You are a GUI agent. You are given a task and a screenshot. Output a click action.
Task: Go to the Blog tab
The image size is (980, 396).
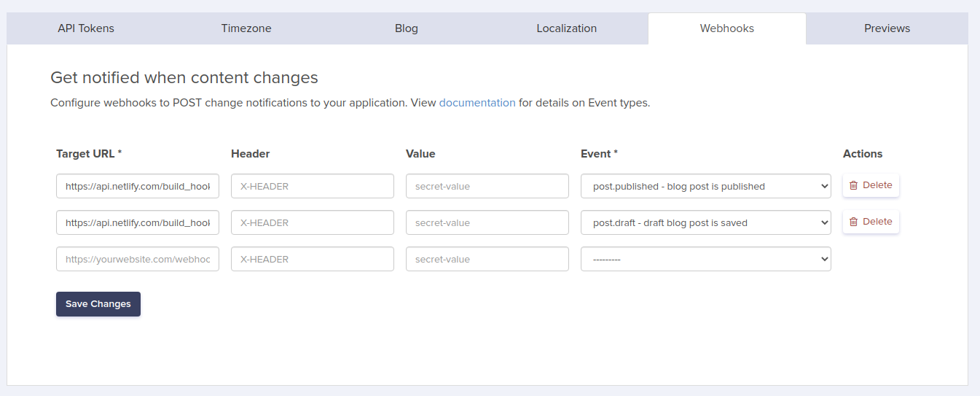click(x=407, y=28)
